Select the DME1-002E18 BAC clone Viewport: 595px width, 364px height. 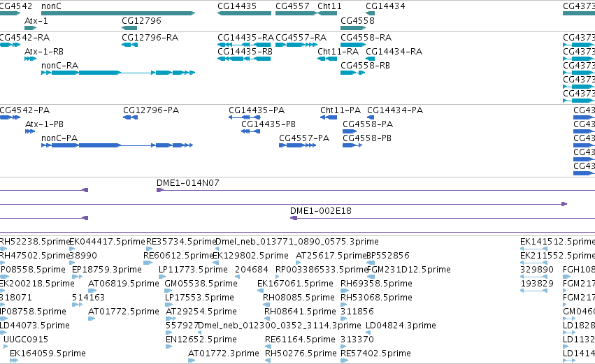[443, 218]
